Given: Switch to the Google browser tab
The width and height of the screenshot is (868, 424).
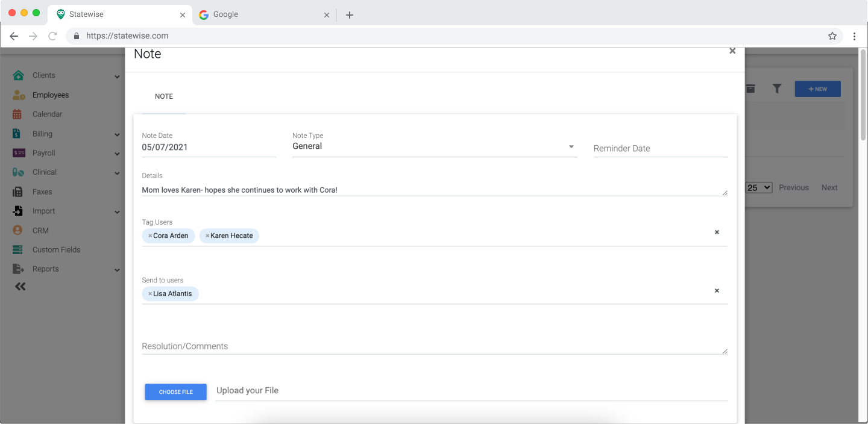Looking at the screenshot, I should pyautogui.click(x=265, y=15).
